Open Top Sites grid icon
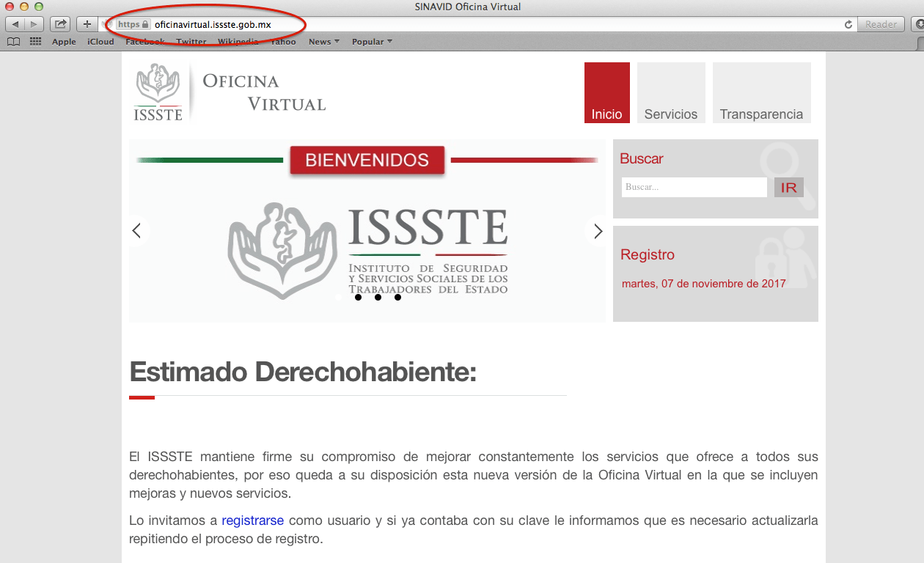The width and height of the screenshot is (924, 563). click(35, 42)
